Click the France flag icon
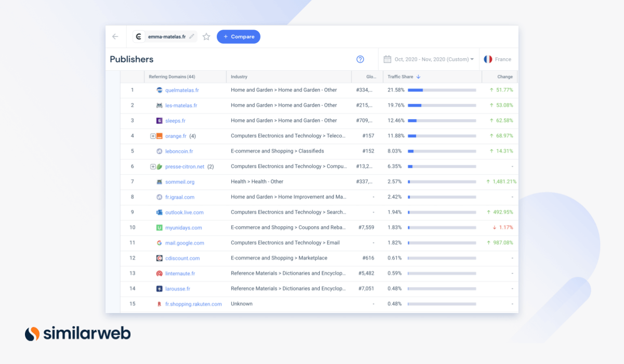 [x=488, y=59]
